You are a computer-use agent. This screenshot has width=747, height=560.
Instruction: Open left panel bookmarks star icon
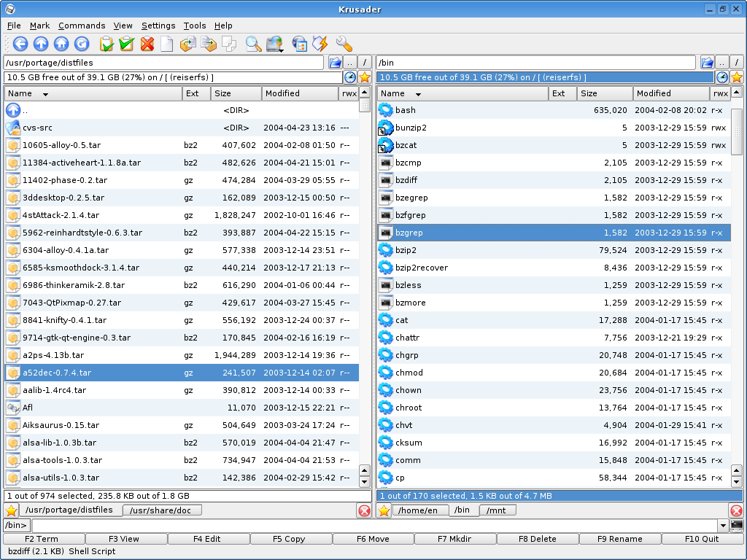(x=365, y=77)
